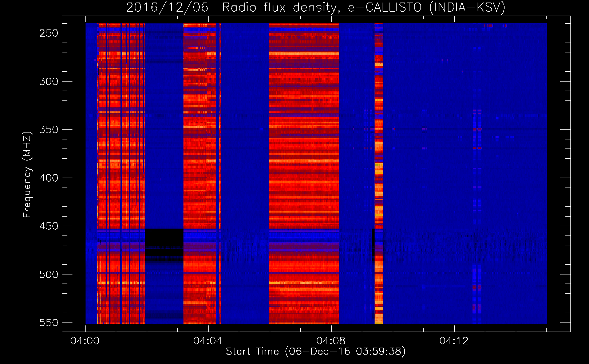Click the 'Start Time (06-Dec-16 03:59:38)' label
This screenshot has width=589, height=364.
pos(316,351)
